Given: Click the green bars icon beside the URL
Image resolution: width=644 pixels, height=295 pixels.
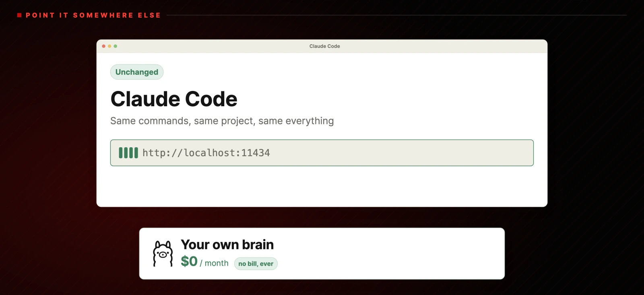Looking at the screenshot, I should point(128,153).
